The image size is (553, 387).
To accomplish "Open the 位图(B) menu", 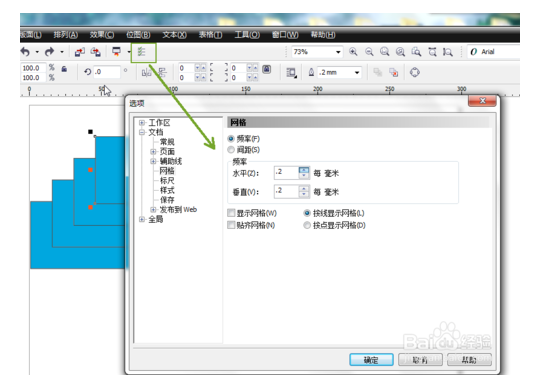I will (x=138, y=35).
